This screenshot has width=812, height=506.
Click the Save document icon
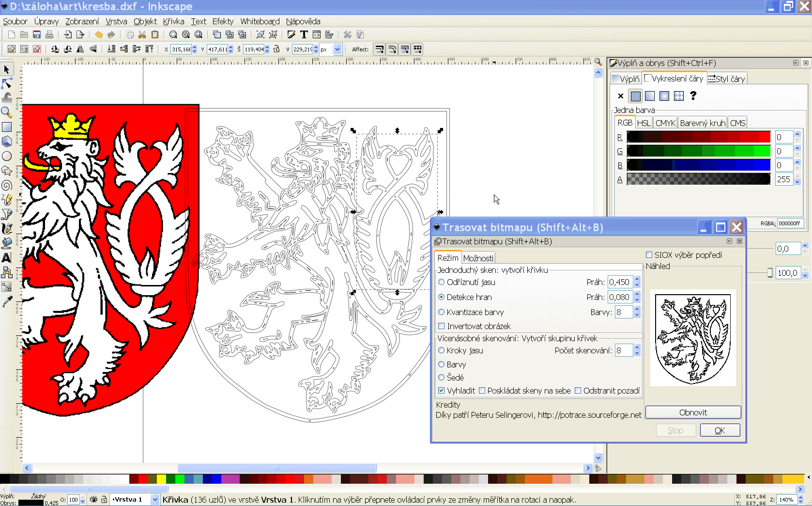click(x=37, y=34)
